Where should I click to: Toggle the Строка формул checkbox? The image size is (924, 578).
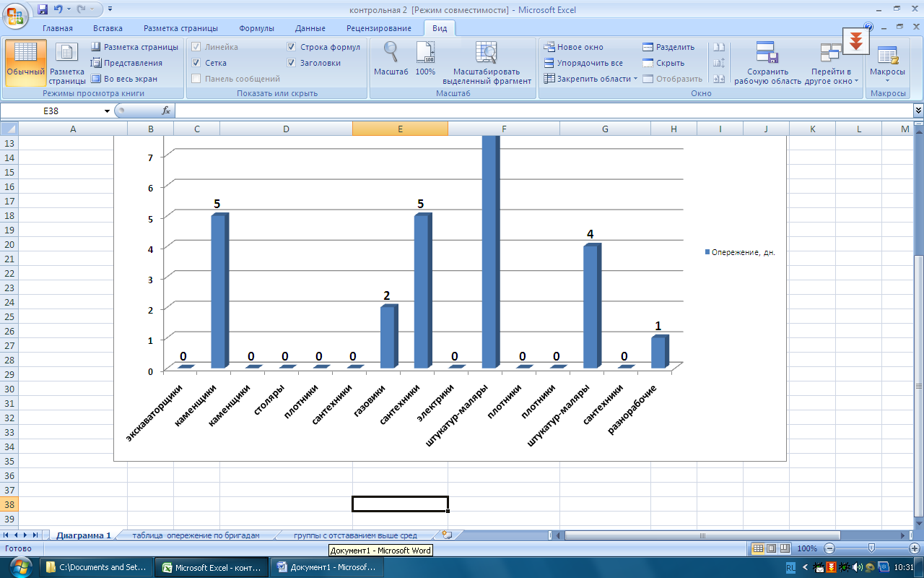[291, 47]
